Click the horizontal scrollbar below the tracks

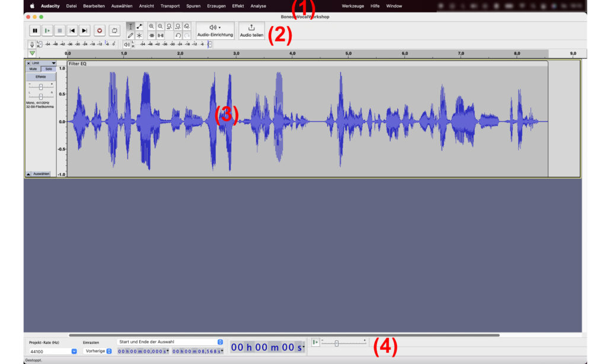[284, 335]
